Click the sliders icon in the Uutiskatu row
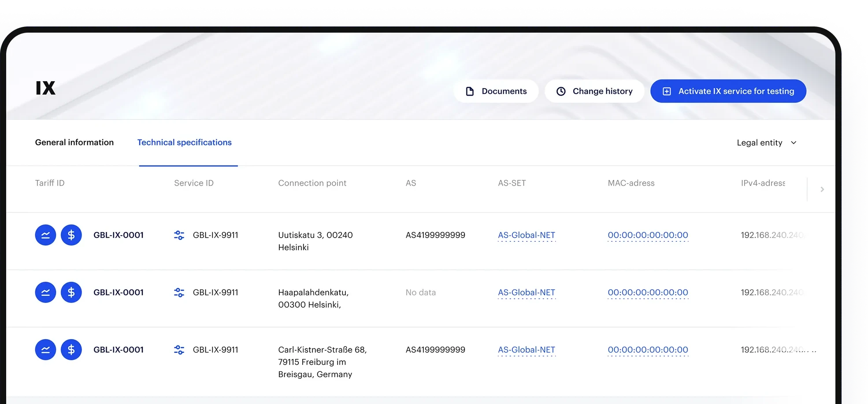Image resolution: width=868 pixels, height=404 pixels. [x=179, y=235]
